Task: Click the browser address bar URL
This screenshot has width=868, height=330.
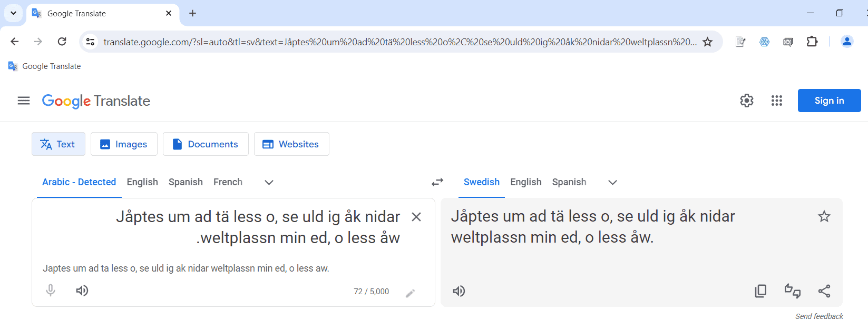Action: (400, 42)
